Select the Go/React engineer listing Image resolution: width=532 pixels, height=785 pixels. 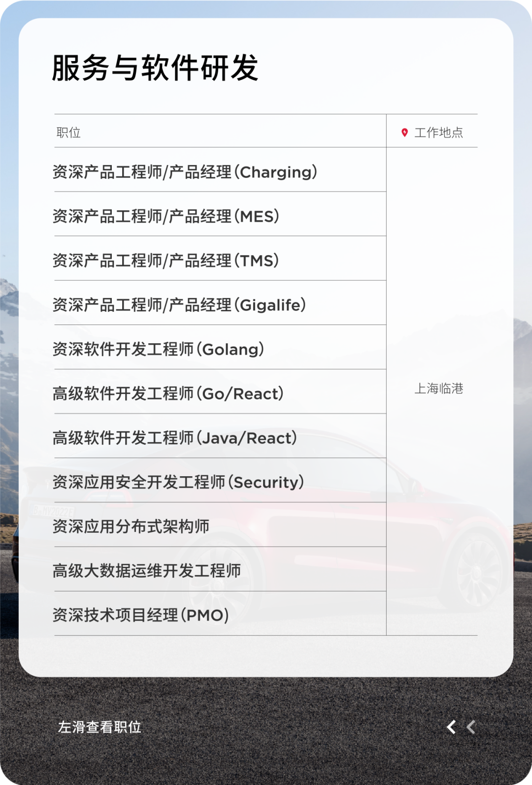168,393
